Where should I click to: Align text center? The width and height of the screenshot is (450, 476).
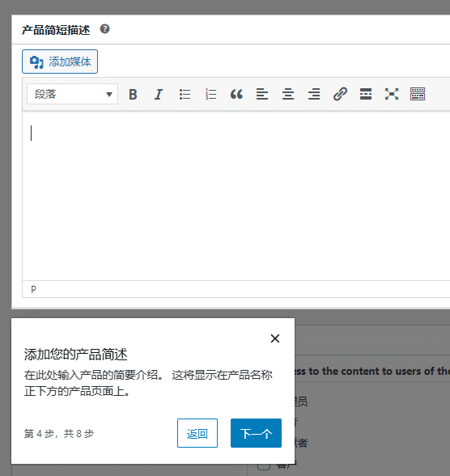[x=288, y=94]
